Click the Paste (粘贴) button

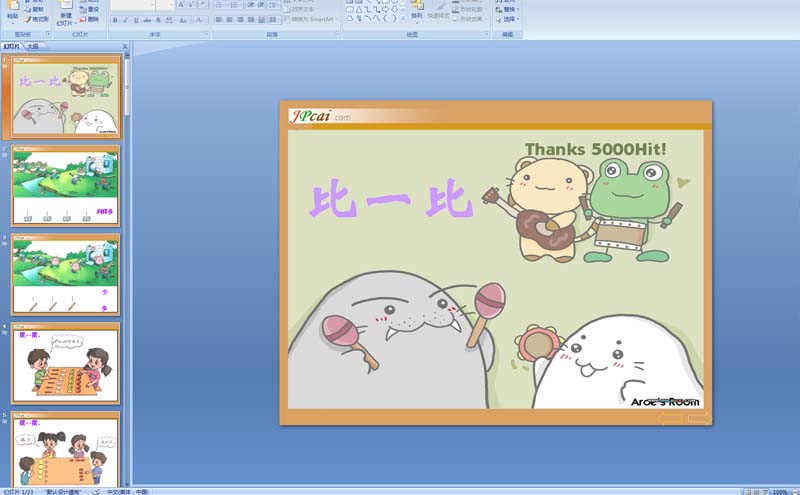click(x=13, y=11)
